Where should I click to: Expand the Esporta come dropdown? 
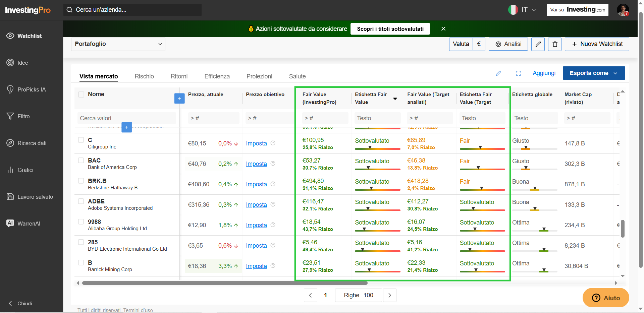click(x=594, y=73)
